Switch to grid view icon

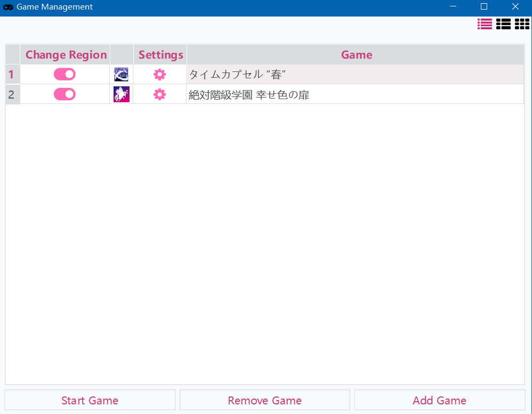tap(522, 24)
